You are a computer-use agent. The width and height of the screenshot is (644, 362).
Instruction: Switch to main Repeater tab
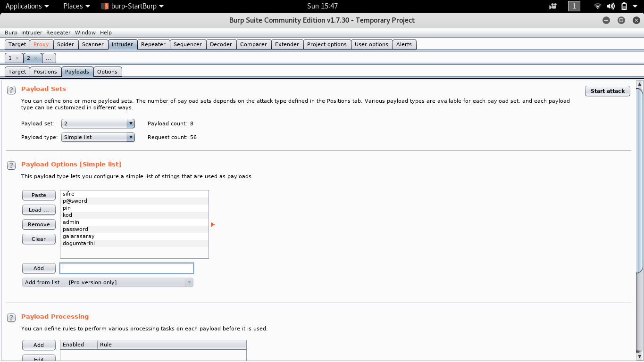(x=153, y=44)
